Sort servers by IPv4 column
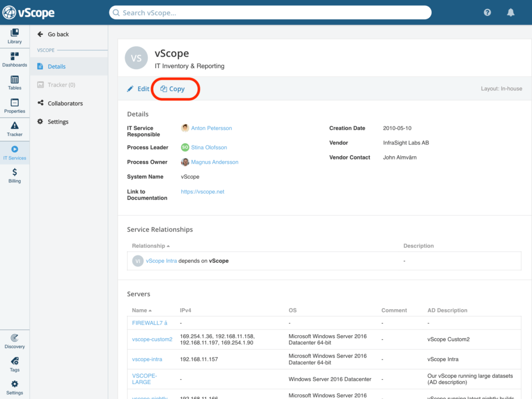Screen dimensions: 532x399 pyautogui.click(x=185, y=310)
